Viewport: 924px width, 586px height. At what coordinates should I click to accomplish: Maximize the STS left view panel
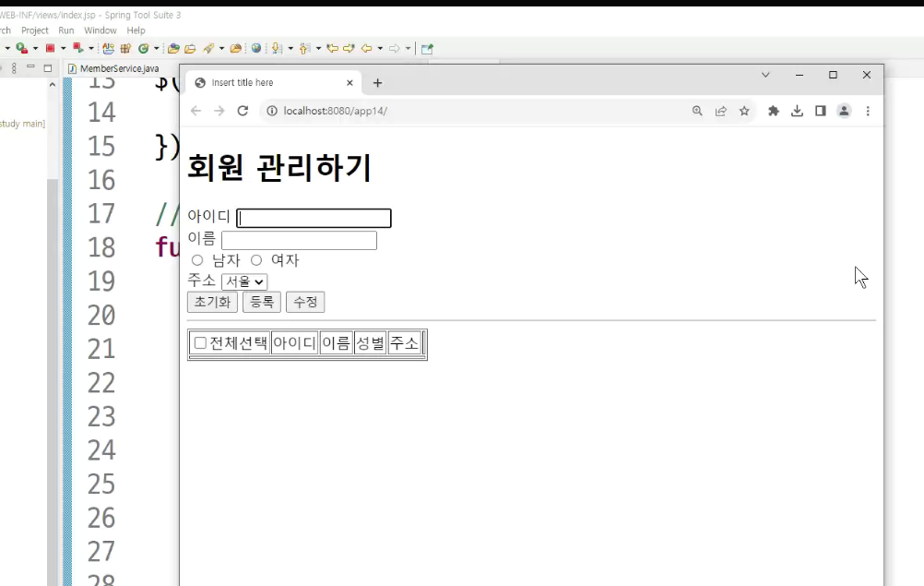point(48,68)
